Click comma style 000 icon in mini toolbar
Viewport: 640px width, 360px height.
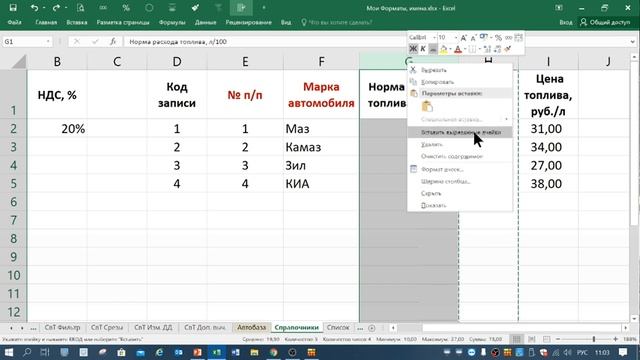508,38
